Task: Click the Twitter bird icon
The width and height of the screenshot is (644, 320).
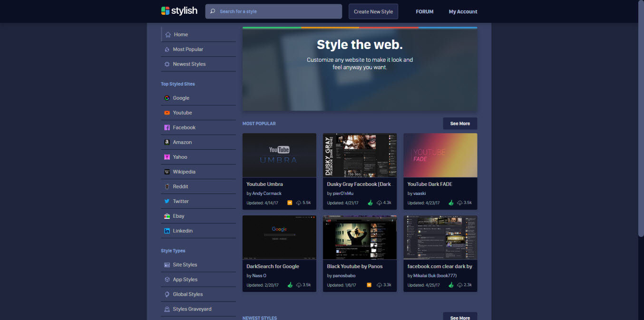Action: 167,201
